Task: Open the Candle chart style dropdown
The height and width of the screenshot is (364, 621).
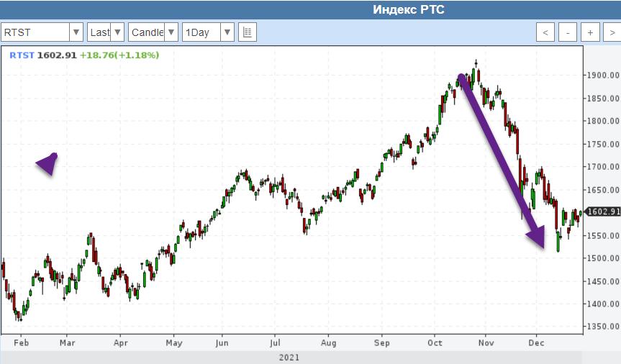Action: pos(153,32)
